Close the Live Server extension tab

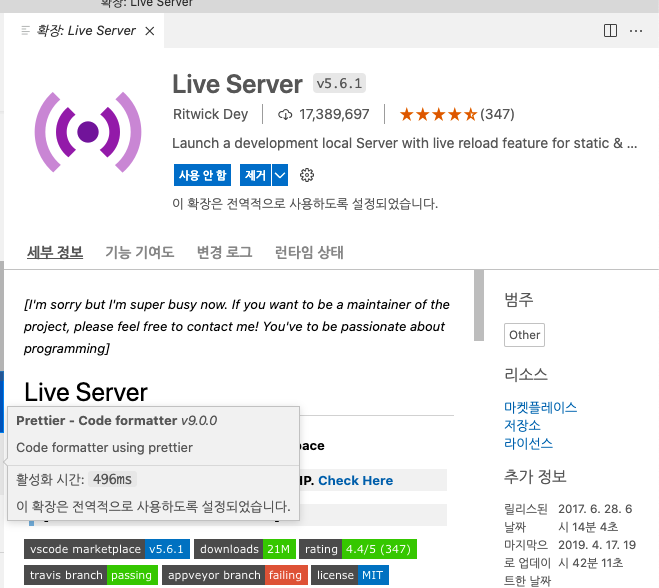point(150,31)
